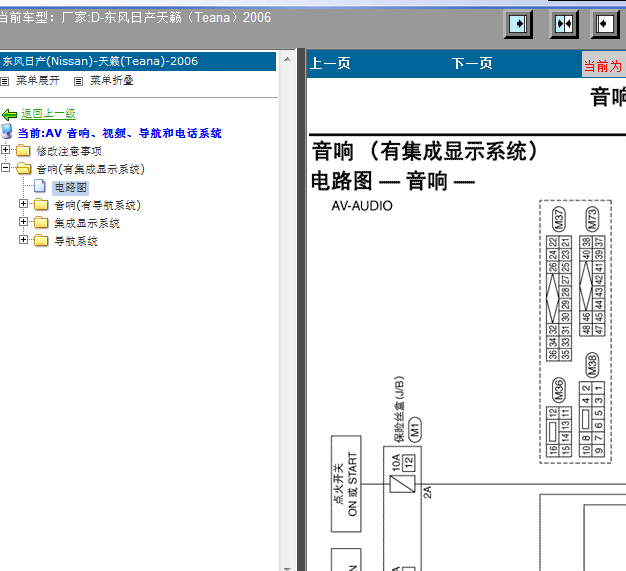The image size is (626, 571).
Task: Expand the 音响(有导航系统) tree node
Action: (x=24, y=205)
